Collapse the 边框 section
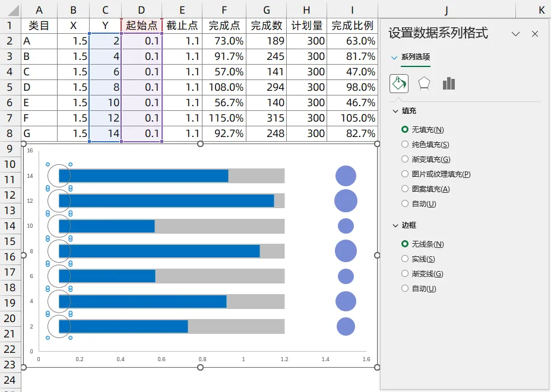 click(x=395, y=225)
